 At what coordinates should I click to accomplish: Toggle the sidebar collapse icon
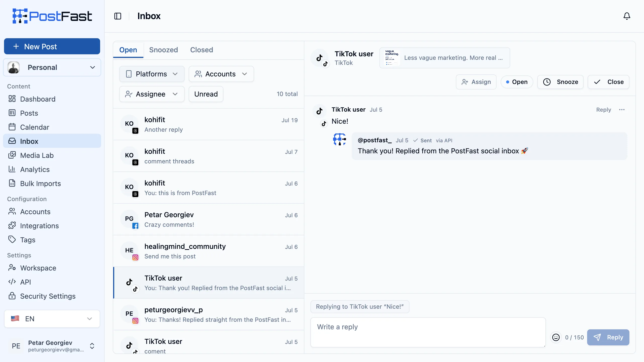[118, 16]
